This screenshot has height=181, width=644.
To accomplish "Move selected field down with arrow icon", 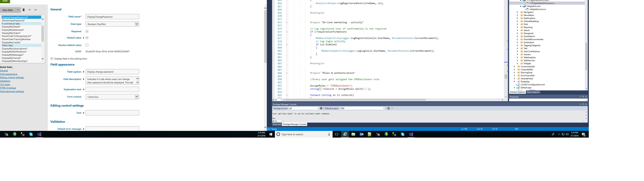I will coord(36,10).
